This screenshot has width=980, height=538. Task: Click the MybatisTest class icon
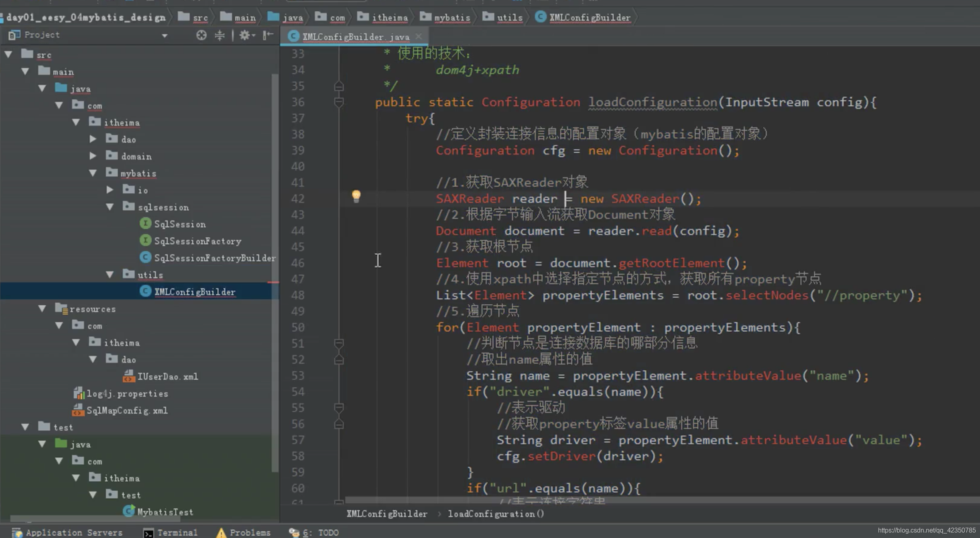click(x=128, y=511)
